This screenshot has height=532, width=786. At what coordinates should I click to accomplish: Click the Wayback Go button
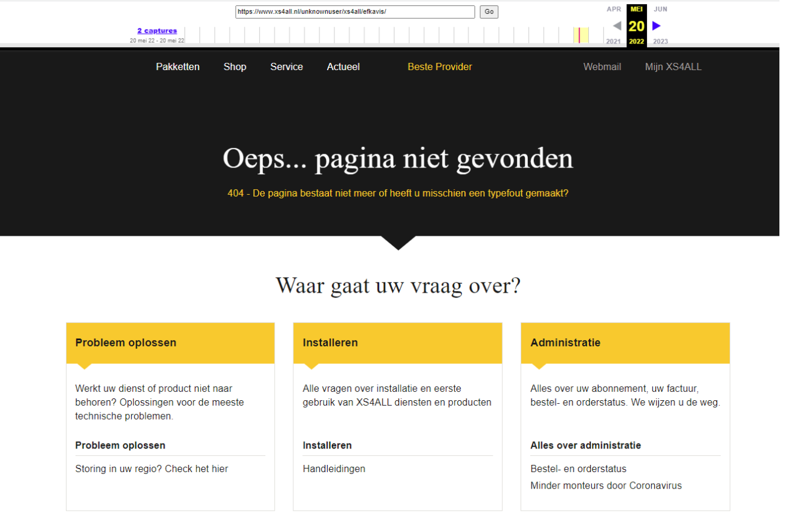[x=489, y=11]
